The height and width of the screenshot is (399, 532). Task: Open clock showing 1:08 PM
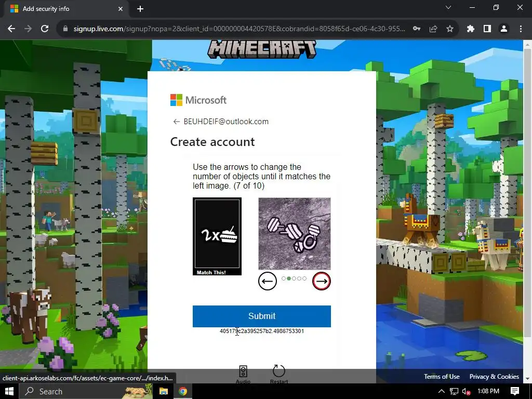pyautogui.click(x=488, y=391)
